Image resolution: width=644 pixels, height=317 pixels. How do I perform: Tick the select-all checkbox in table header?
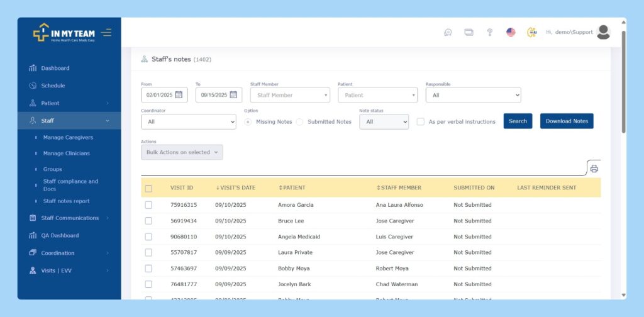148,188
